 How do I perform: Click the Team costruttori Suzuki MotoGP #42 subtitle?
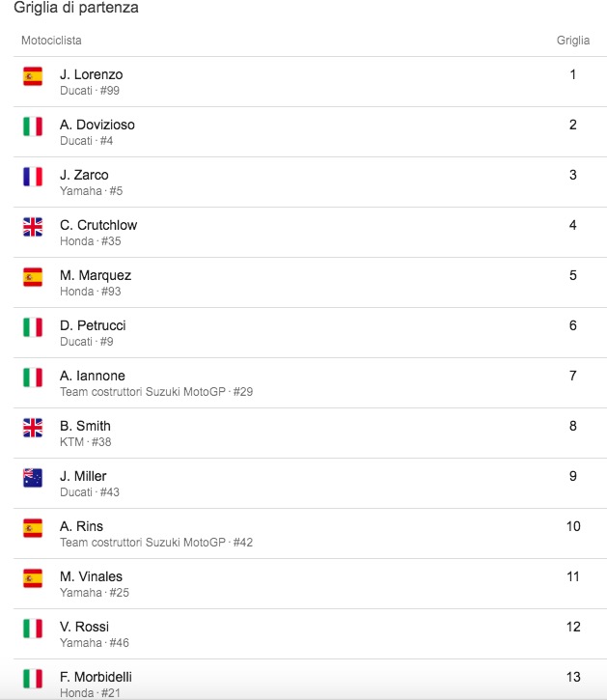point(156,543)
